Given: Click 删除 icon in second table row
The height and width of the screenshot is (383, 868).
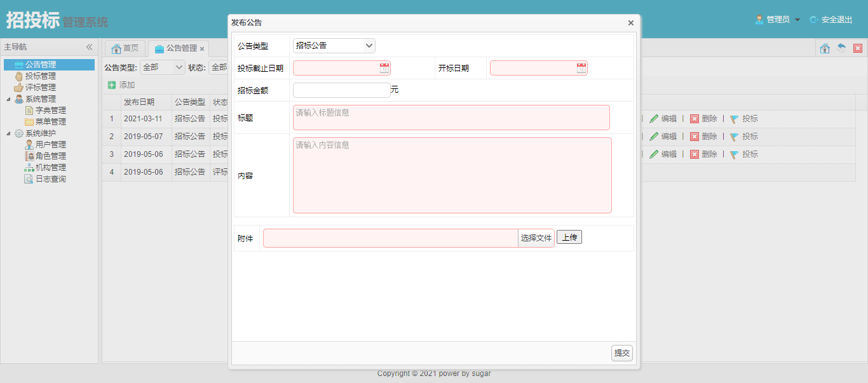Looking at the screenshot, I should (695, 137).
